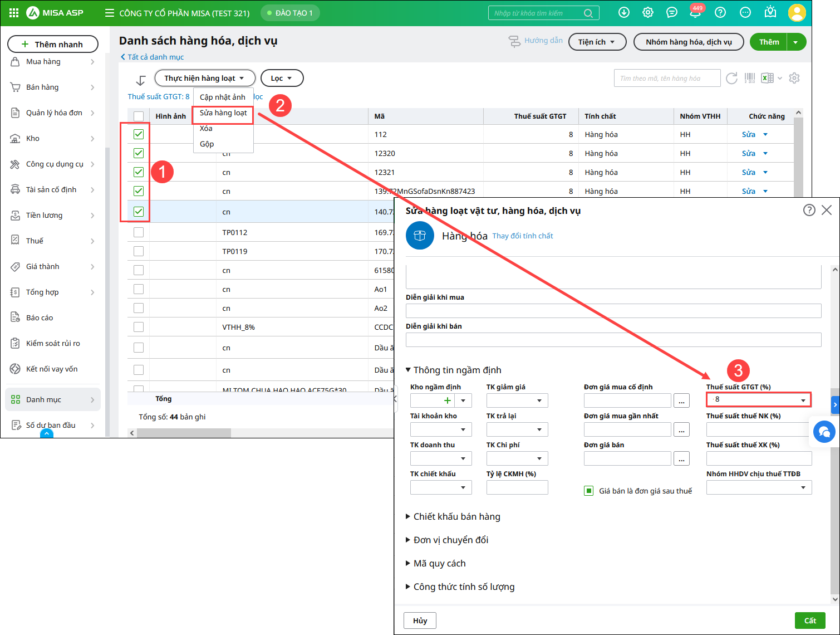Open help icon in Sửa hàng loạt dialog
This screenshot has width=840, height=635.
coord(809,210)
